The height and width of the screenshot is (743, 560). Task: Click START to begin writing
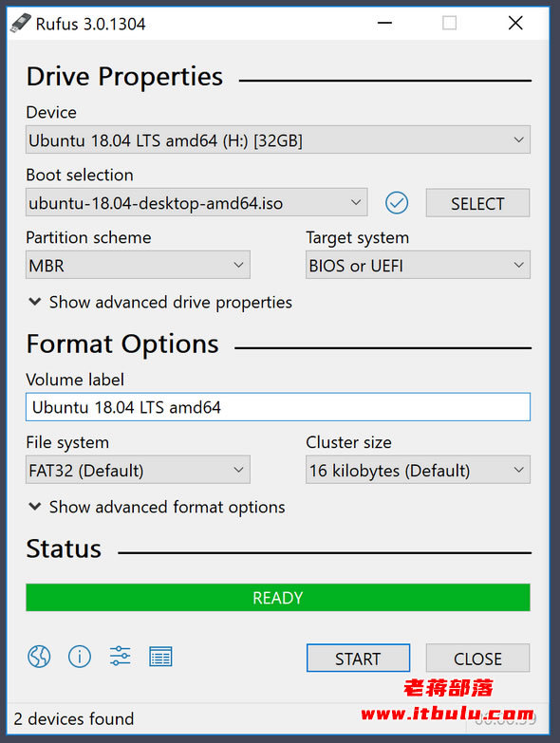tap(358, 659)
